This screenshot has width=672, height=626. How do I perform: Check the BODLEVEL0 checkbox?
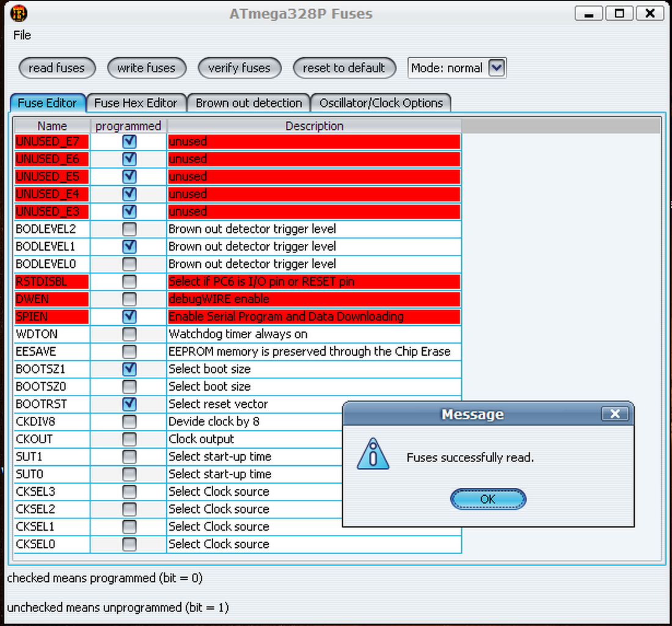(x=129, y=264)
